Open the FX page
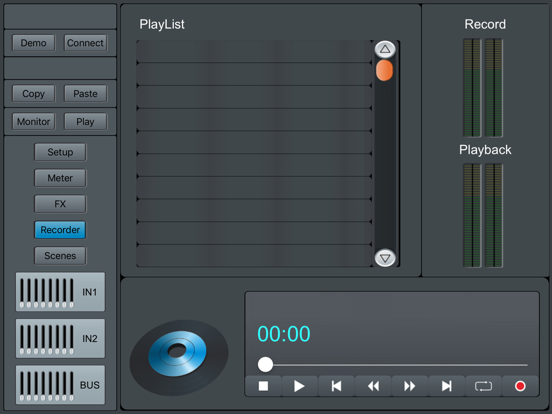Viewport: 552px width, 414px height. pyautogui.click(x=60, y=204)
